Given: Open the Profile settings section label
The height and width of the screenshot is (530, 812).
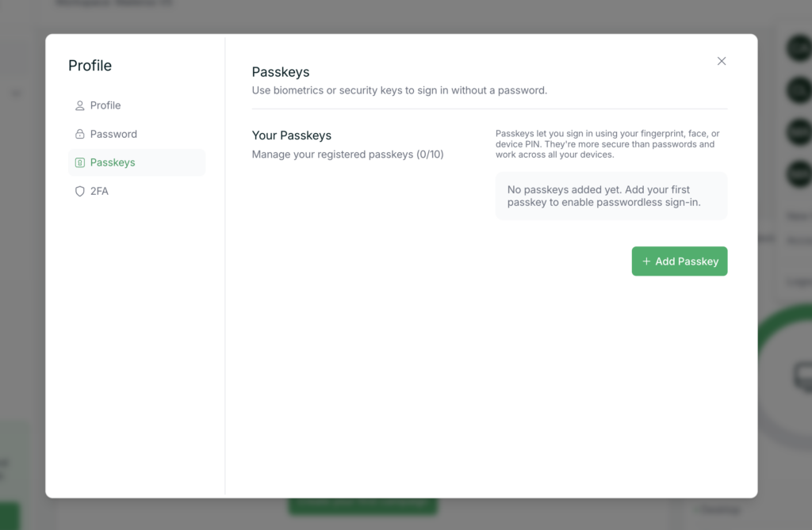Looking at the screenshot, I should (105, 105).
